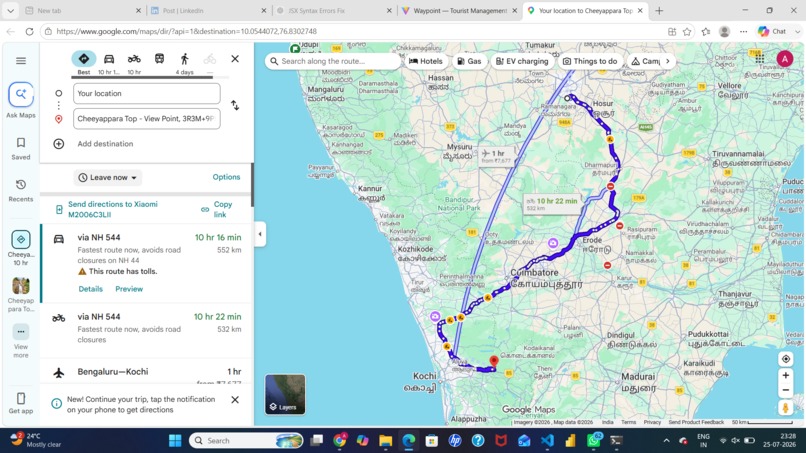Open the Leave now dropdown
This screenshot has height=453, width=806.
pos(107,177)
